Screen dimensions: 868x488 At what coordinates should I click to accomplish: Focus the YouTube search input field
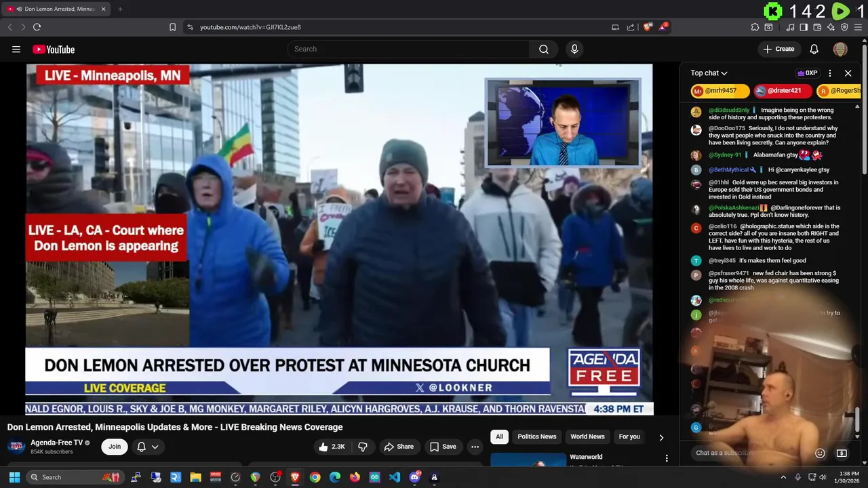pos(408,49)
